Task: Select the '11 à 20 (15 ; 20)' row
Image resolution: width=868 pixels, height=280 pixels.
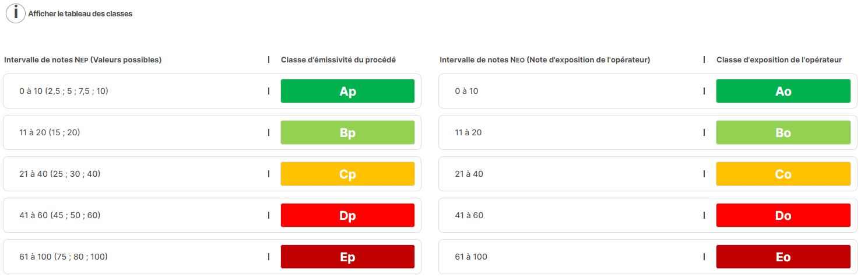Action: tap(212, 132)
